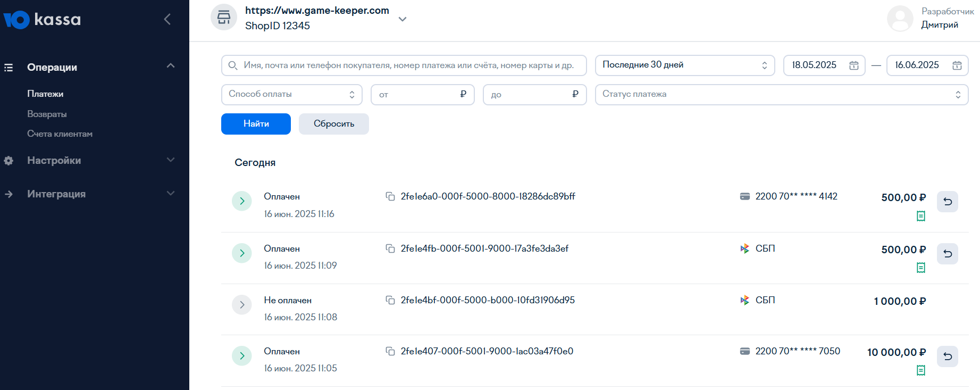The height and width of the screenshot is (390, 980).
Task: Expand the 11:05 paid payment row
Action: 242,356
